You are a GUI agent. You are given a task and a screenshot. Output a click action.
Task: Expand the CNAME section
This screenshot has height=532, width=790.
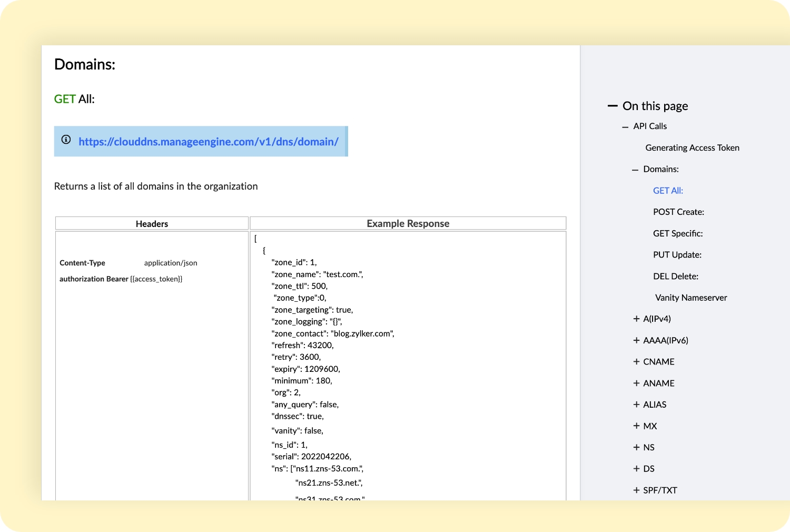(636, 362)
